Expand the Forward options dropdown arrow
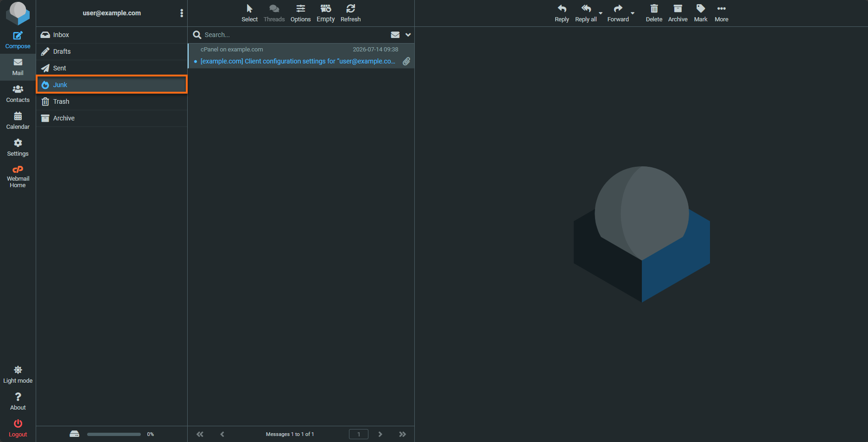The height and width of the screenshot is (442, 868). tap(633, 13)
